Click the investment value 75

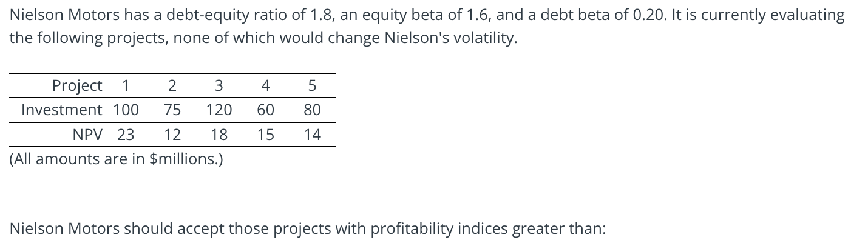pyautogui.click(x=172, y=110)
